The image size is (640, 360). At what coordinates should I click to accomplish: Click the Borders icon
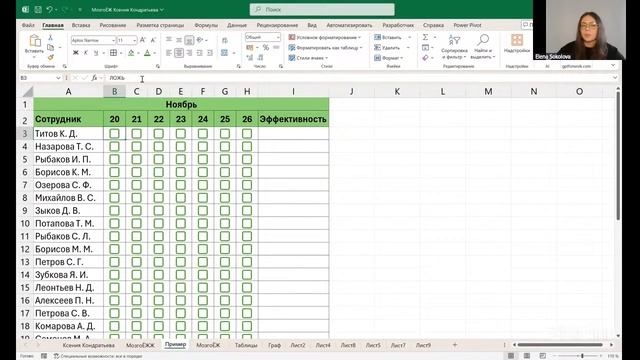point(113,53)
